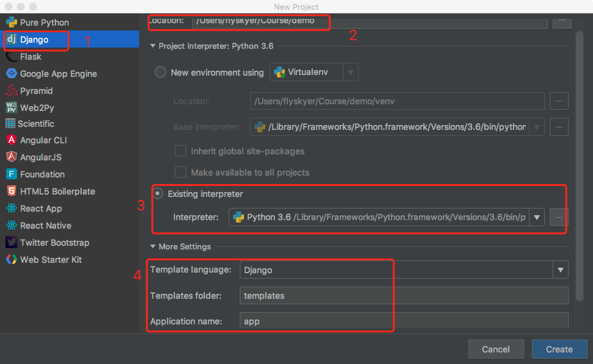This screenshot has height=364, width=593.
Task: Collapse the More Settings section
Action: [x=153, y=246]
